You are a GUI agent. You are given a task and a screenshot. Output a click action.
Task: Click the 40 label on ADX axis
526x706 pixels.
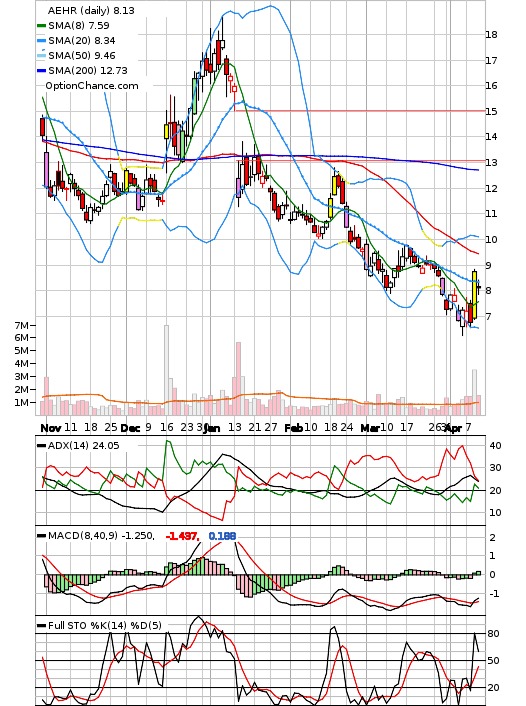coord(495,445)
